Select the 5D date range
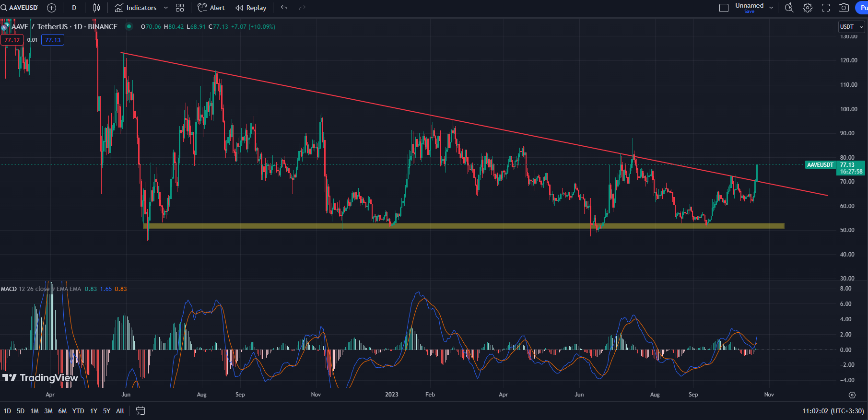868x420 pixels. [21, 411]
